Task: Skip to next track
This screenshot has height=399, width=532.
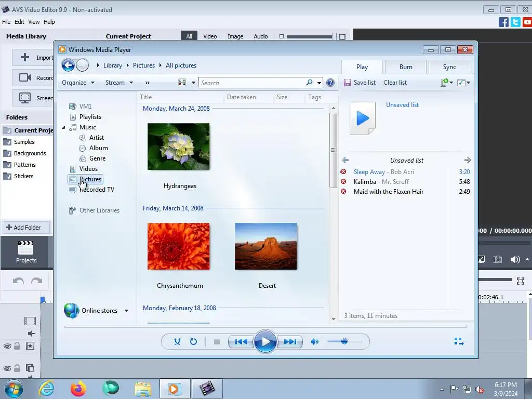Action: 289,342
